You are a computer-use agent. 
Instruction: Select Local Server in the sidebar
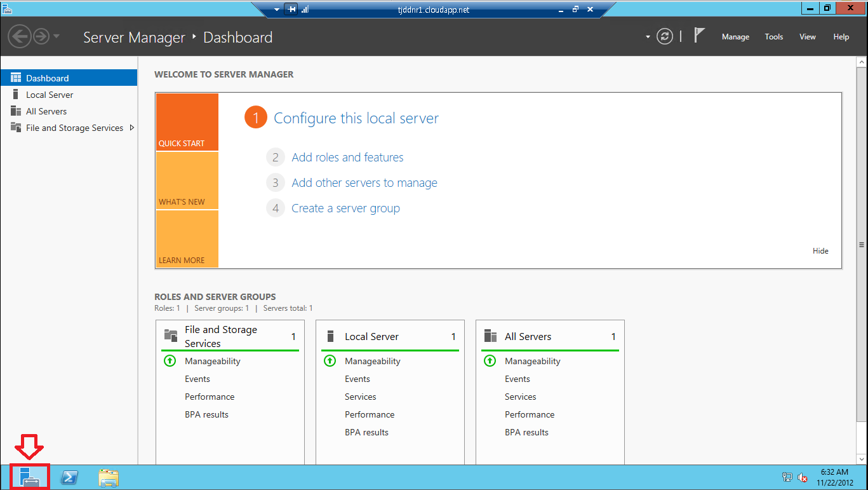click(69, 95)
